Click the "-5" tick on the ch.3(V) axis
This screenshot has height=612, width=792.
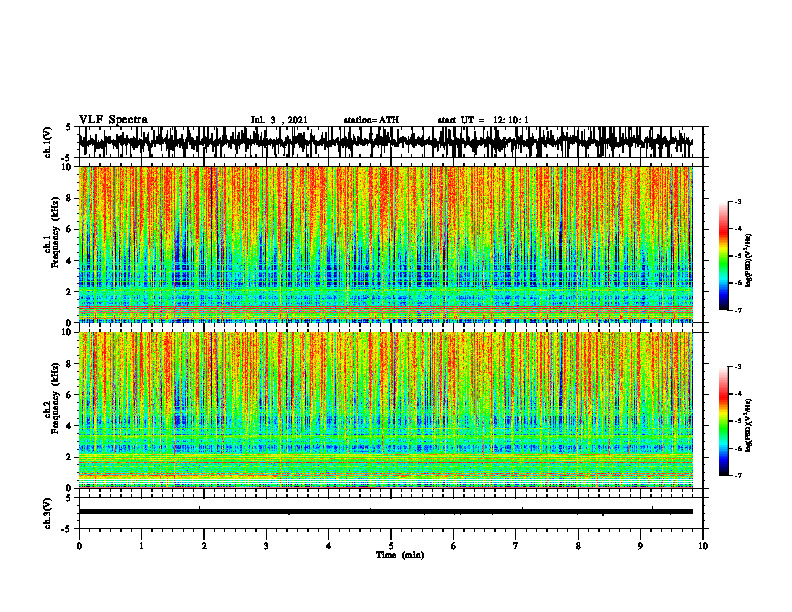(x=67, y=529)
